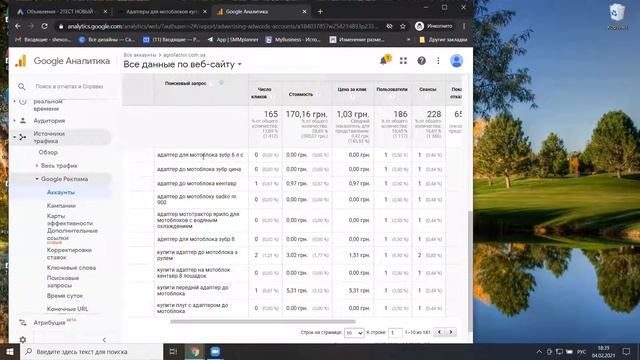Collapse the 'Google Реклама' submenu

tap(64, 179)
